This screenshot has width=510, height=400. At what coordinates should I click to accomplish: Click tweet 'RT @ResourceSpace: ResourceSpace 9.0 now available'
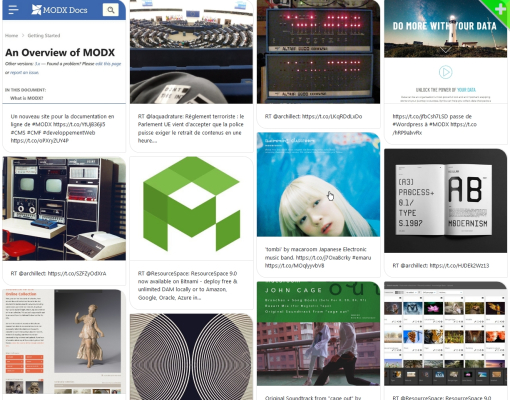point(188,285)
